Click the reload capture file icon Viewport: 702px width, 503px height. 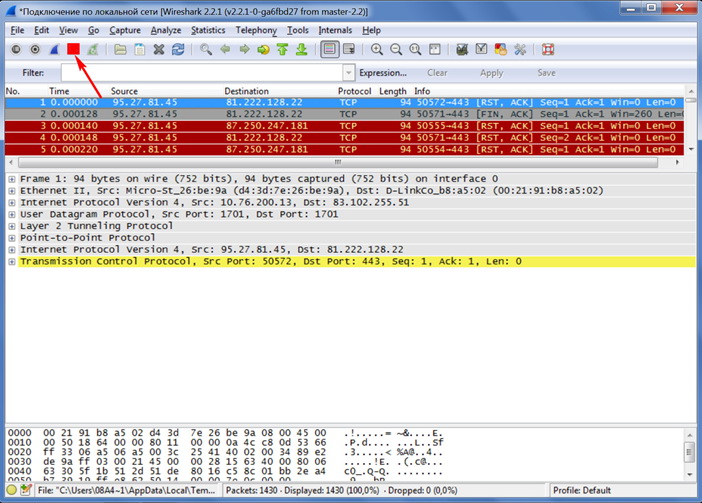point(177,49)
